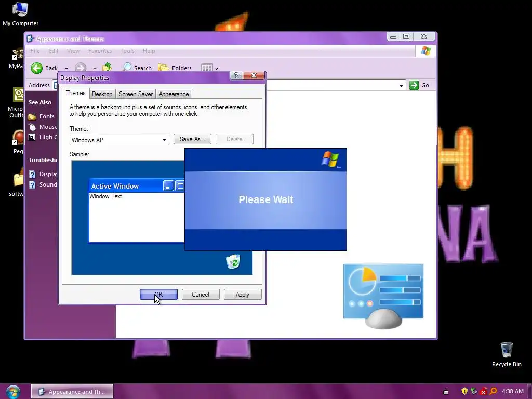Open the Tools menu
The height and width of the screenshot is (399, 532).
point(127,51)
